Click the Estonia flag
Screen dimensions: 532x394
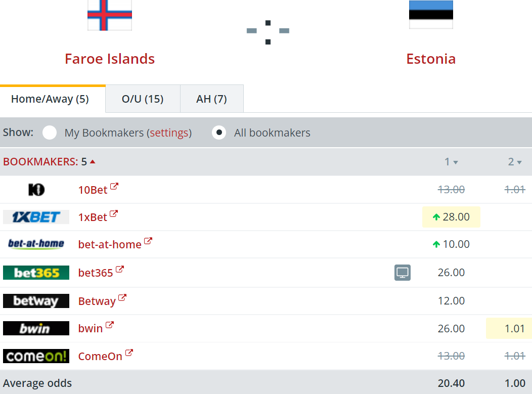point(431,15)
